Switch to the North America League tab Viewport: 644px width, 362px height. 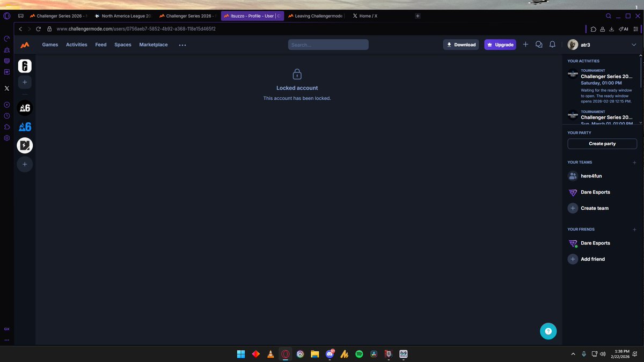tap(122, 16)
